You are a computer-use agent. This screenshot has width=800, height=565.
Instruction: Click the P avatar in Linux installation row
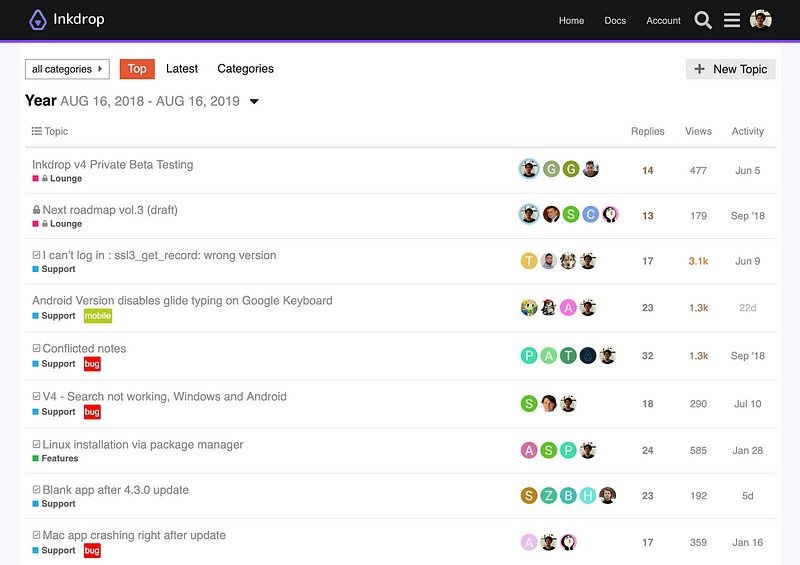[x=568, y=450]
